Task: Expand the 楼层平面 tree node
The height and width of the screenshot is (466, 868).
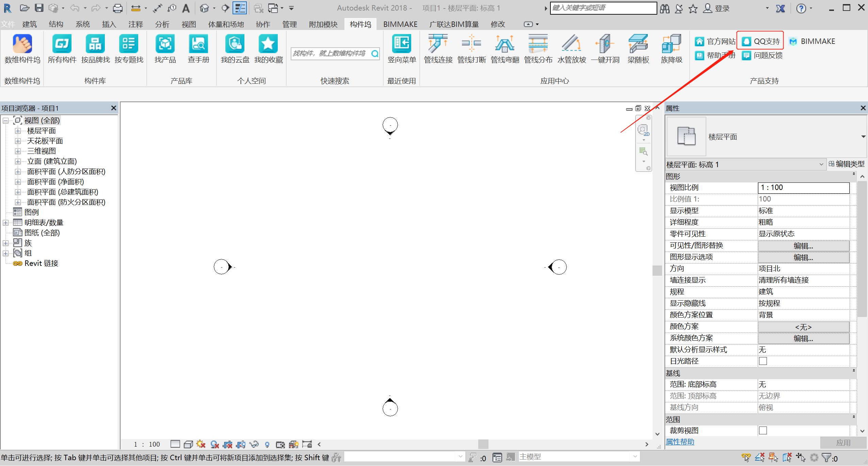Action: point(18,131)
